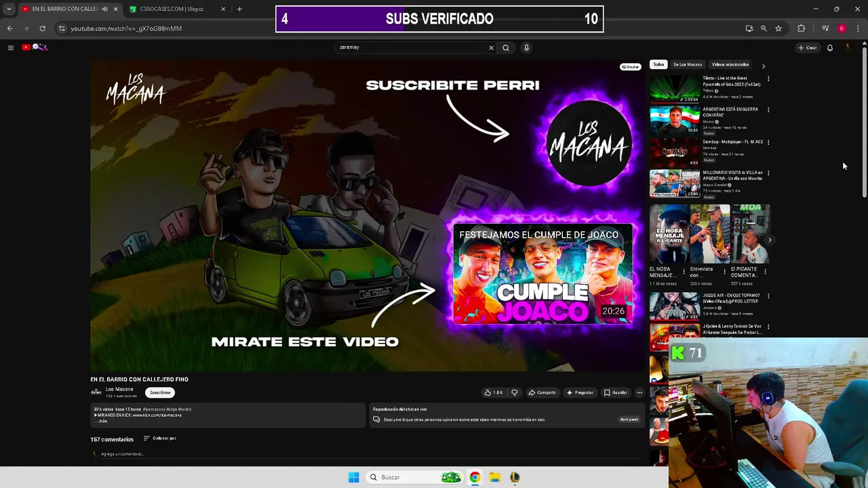Open Tiësto Live at Giza thumbnail
Screen dimensions: 868x488
click(675, 89)
